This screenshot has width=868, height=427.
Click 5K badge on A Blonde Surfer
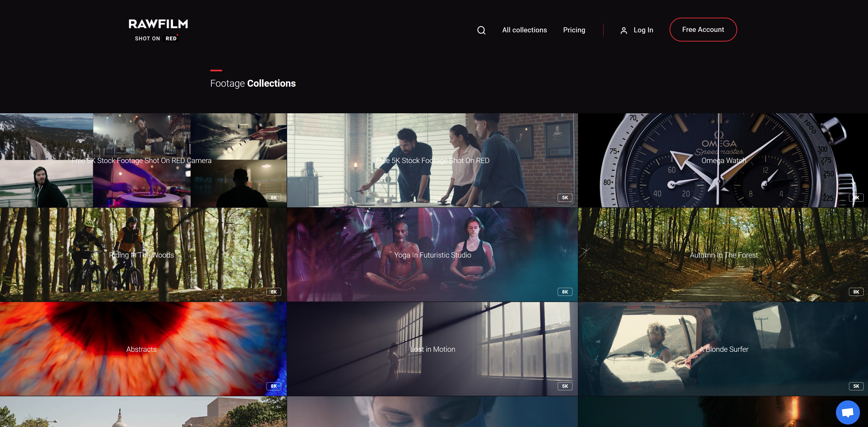856,386
